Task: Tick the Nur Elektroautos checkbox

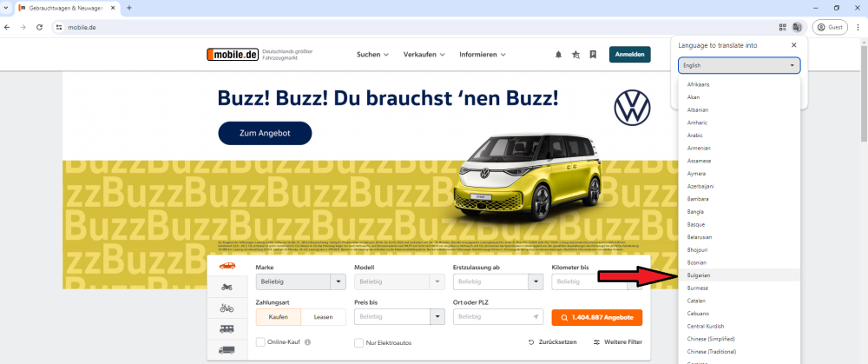Action: [x=358, y=342]
